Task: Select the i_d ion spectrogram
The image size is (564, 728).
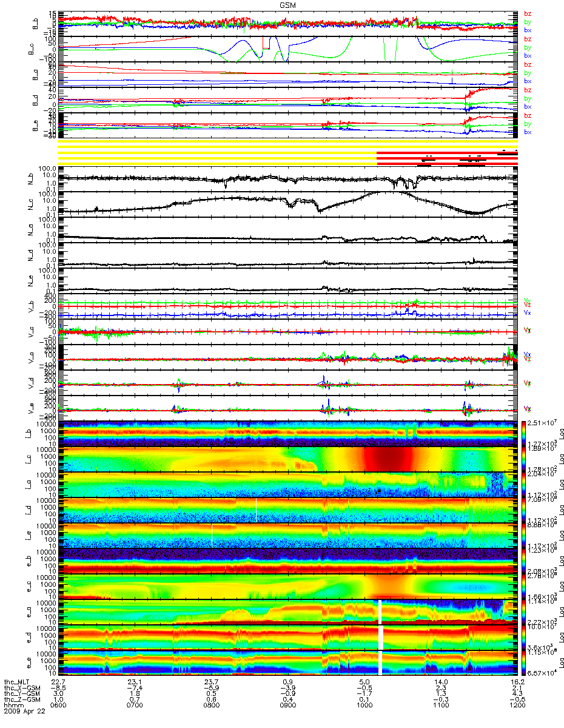Action: (x=288, y=510)
